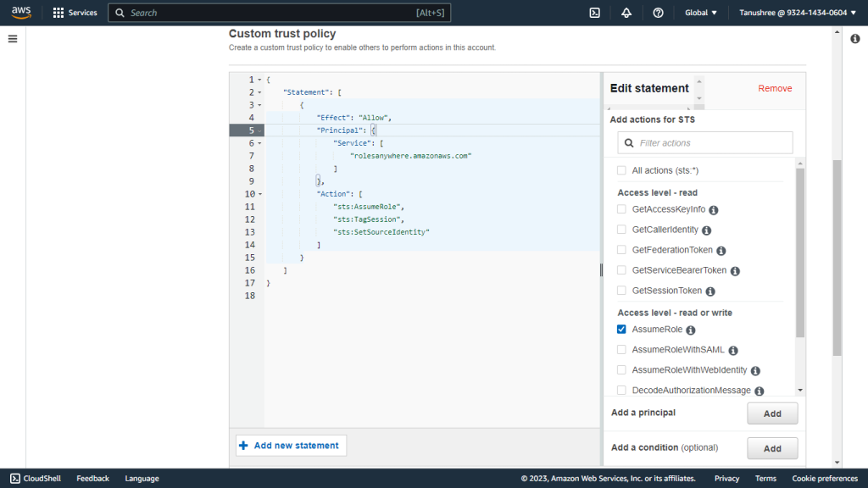Click the Filter actions input field

click(x=704, y=142)
